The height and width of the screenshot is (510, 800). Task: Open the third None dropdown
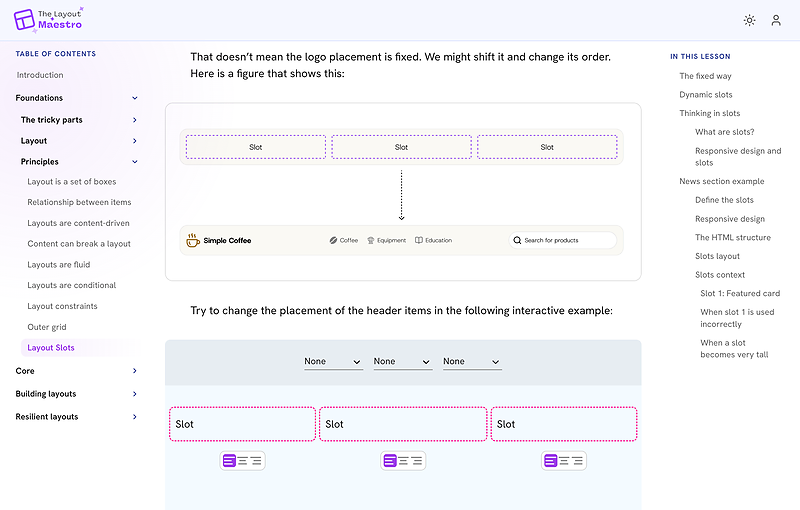pos(472,362)
